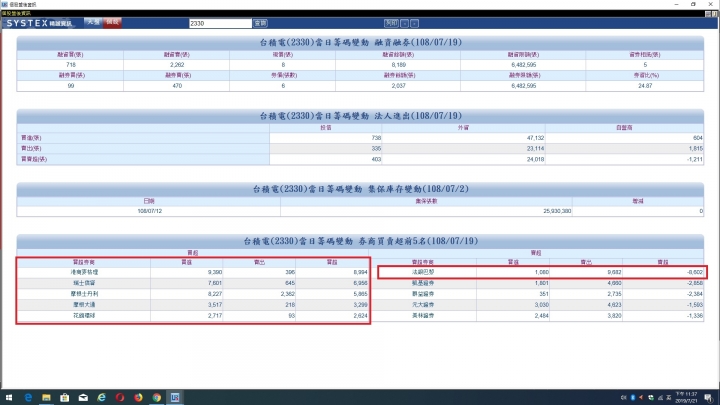This screenshot has width=720, height=405.
Task: Select the buy volume 8,227
Action: [x=214, y=294]
